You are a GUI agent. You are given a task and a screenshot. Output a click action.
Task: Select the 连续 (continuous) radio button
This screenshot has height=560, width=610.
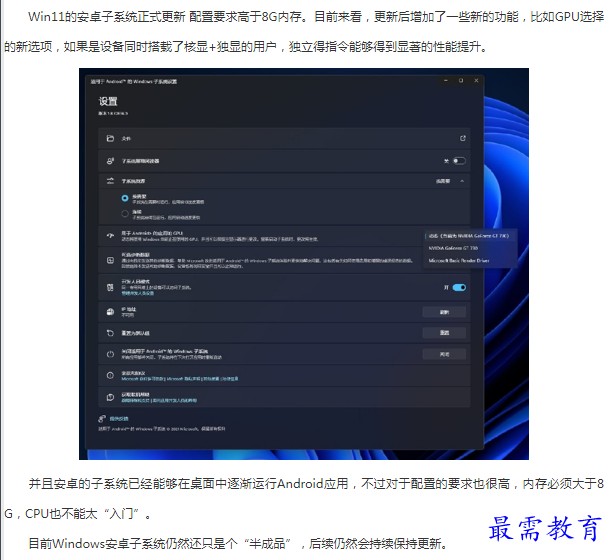tap(125, 214)
